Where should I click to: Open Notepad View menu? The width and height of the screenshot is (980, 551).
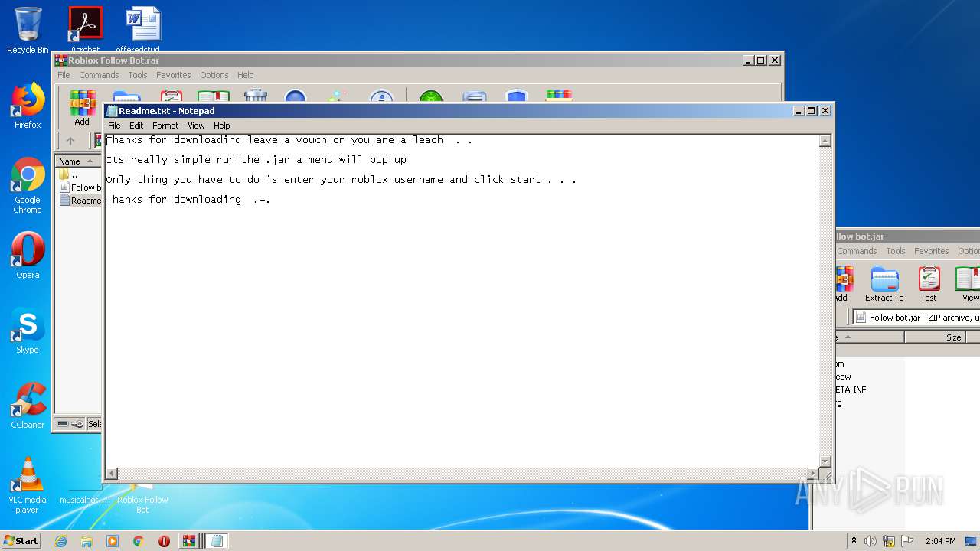(x=197, y=126)
